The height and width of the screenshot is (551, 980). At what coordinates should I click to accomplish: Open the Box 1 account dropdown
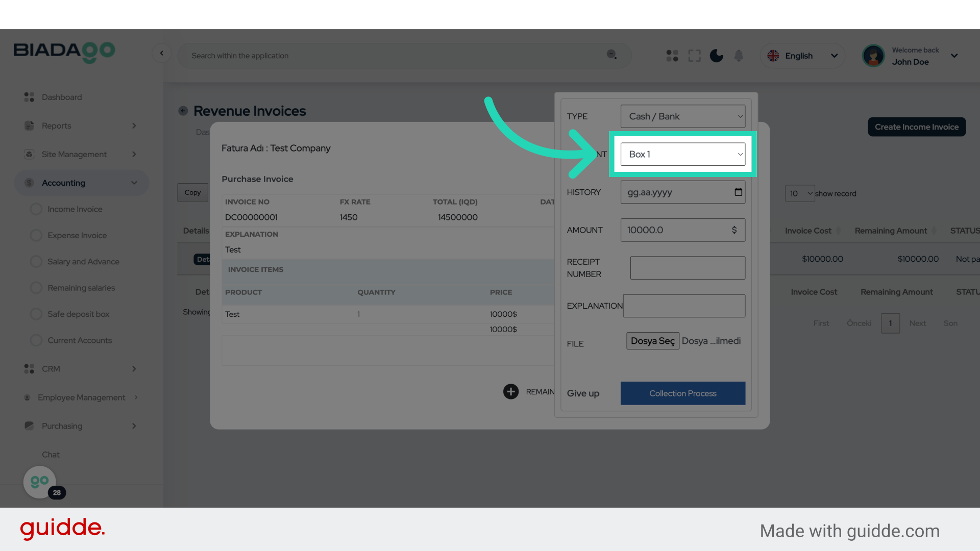pyautogui.click(x=683, y=154)
